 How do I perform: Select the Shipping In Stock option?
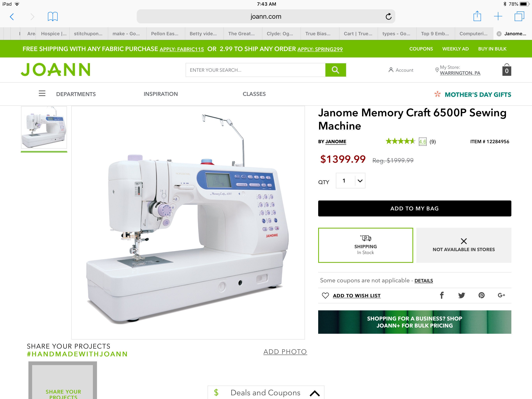point(366,245)
